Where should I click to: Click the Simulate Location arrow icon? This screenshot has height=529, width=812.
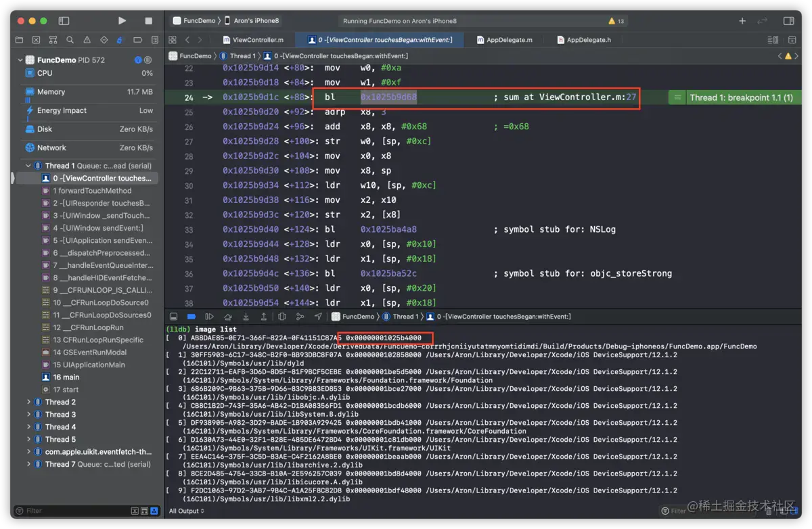click(318, 317)
